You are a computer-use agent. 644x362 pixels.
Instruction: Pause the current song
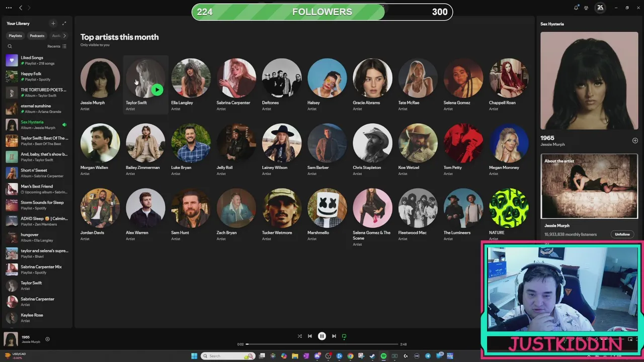tap(322, 336)
